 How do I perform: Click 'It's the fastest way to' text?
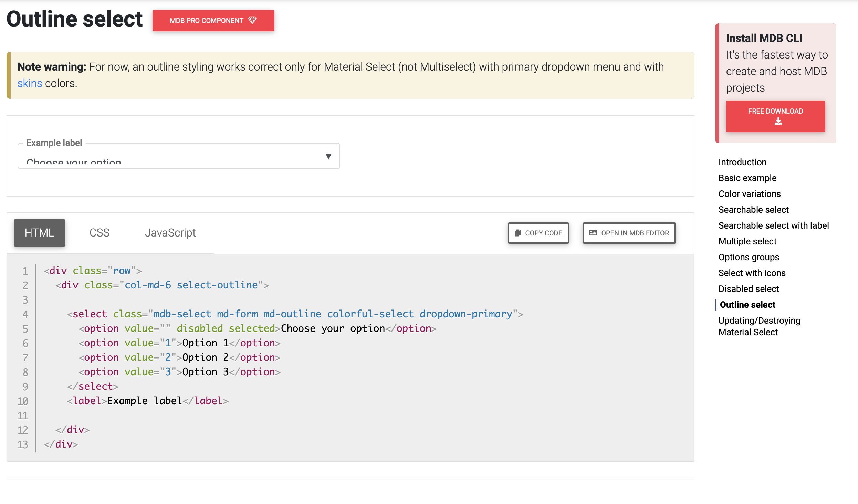point(777,55)
